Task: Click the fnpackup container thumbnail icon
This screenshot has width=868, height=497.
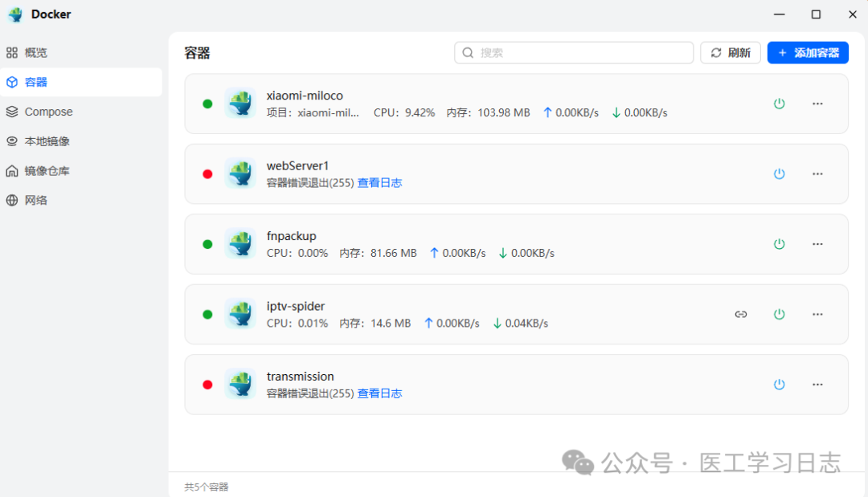Action: click(240, 243)
